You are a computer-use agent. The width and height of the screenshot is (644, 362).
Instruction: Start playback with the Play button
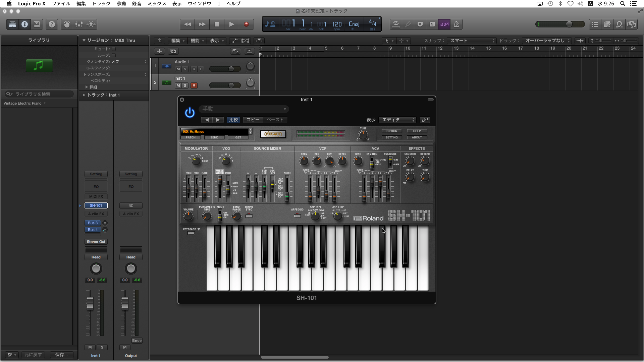click(231, 24)
